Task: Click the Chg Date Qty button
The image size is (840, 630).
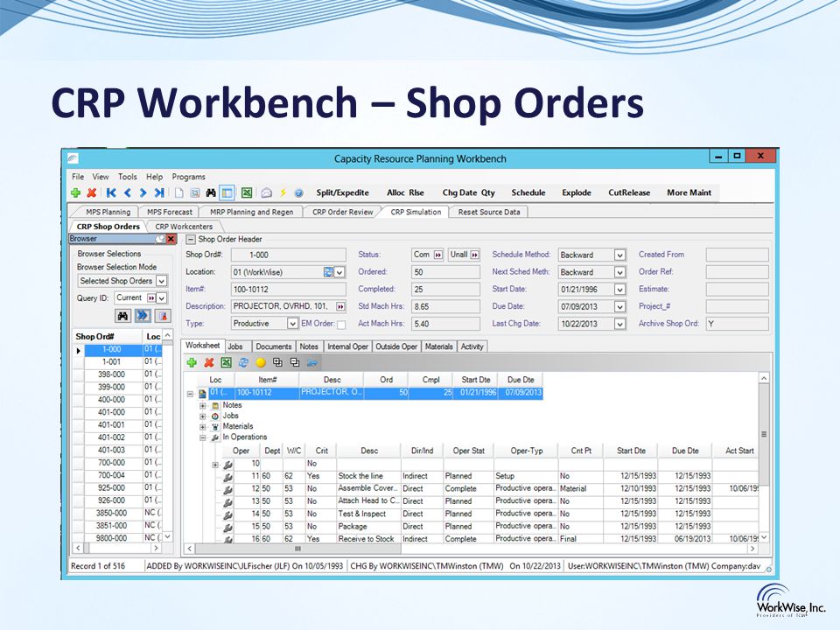Action: click(469, 192)
